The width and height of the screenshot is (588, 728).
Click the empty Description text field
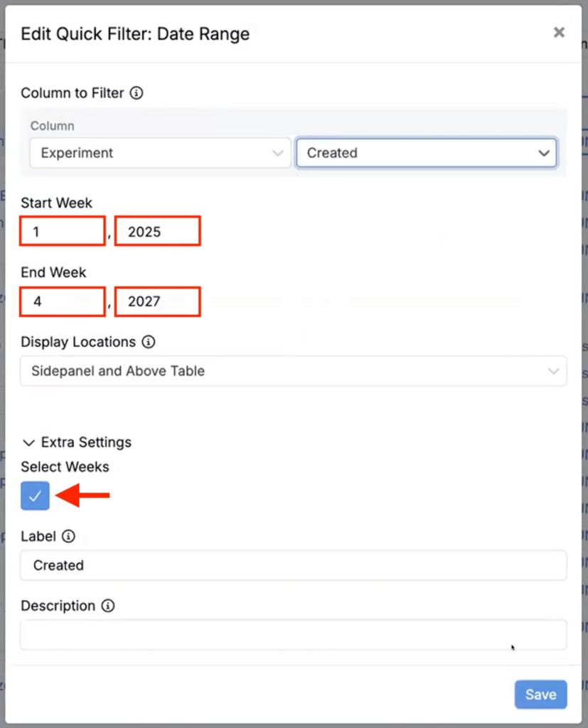coord(293,634)
